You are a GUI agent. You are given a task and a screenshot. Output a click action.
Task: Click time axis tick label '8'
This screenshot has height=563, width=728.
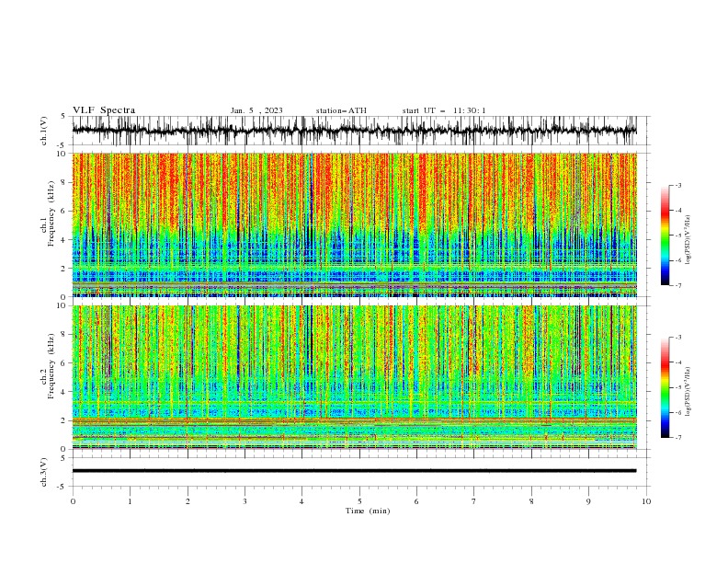pyautogui.click(x=531, y=501)
